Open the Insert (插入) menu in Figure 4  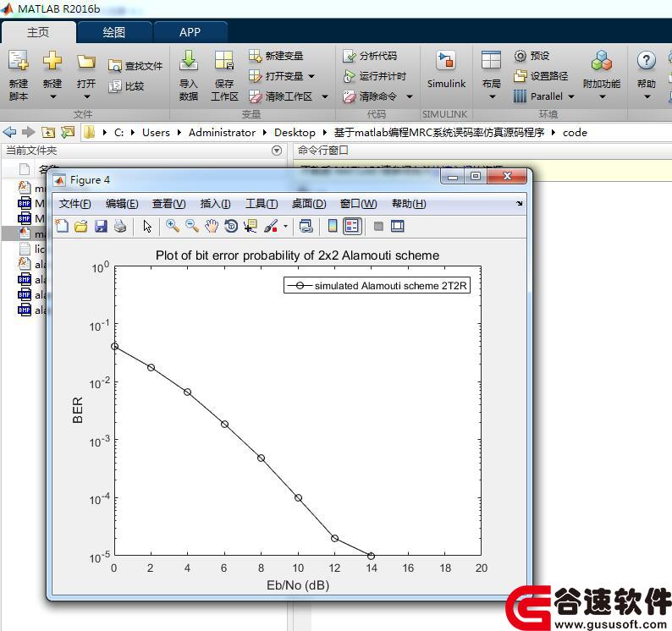point(215,204)
